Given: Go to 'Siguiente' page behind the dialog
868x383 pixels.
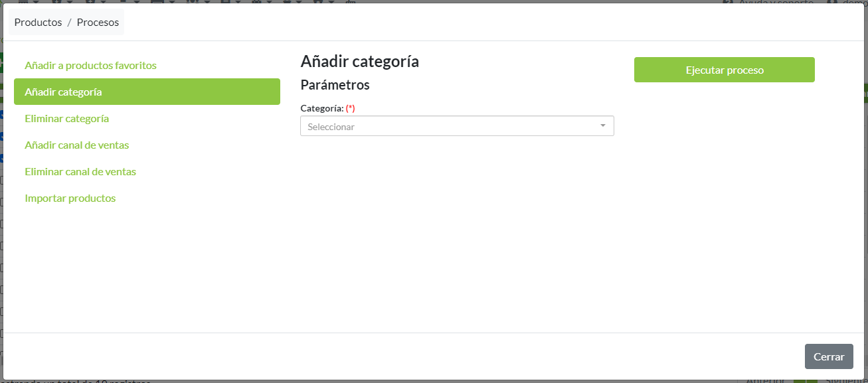Looking at the screenshot, I should click(x=845, y=381).
